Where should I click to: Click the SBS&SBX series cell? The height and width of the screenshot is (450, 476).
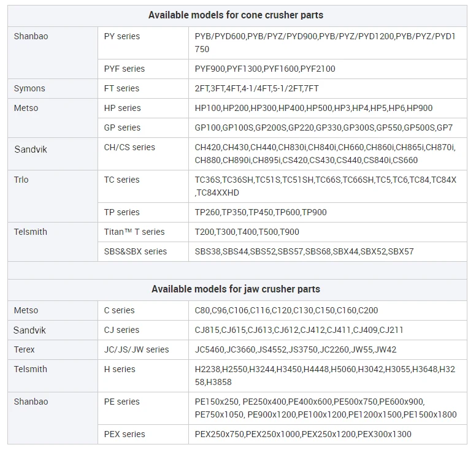136,251
